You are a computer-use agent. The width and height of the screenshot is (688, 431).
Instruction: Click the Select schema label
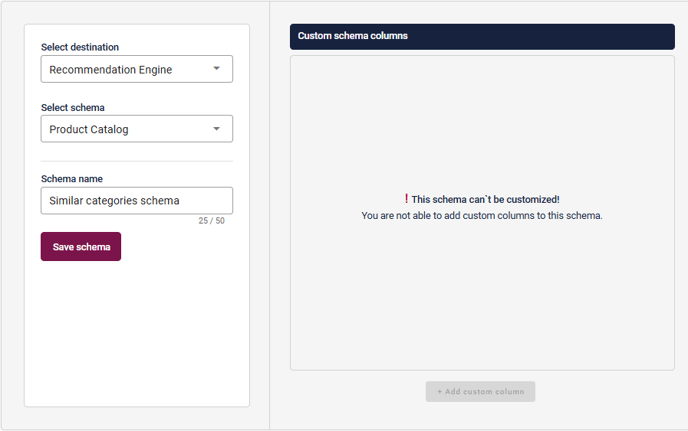[72, 107]
